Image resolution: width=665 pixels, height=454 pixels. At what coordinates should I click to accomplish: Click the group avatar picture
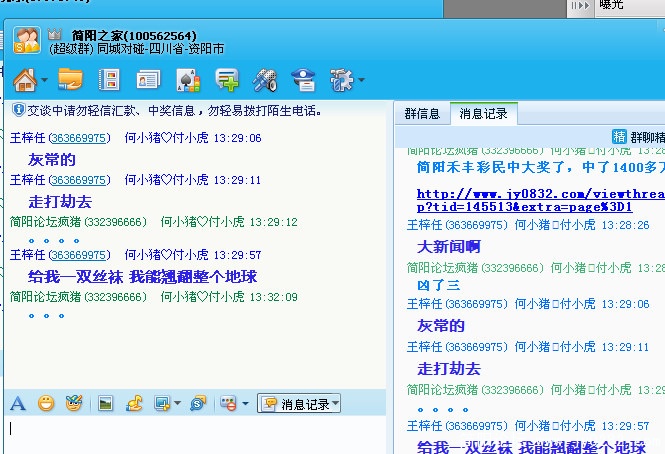tap(27, 40)
